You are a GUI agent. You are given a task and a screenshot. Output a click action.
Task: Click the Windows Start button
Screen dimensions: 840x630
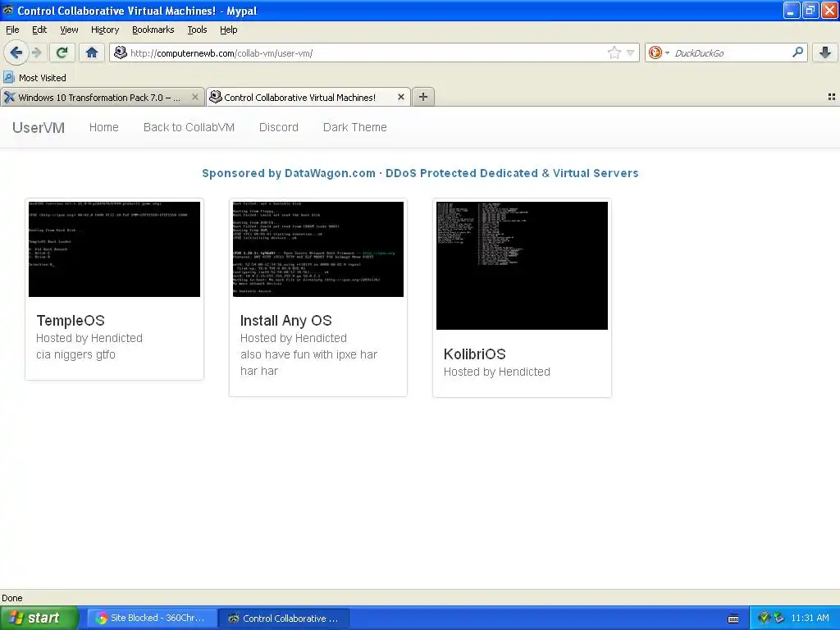pyautogui.click(x=39, y=618)
